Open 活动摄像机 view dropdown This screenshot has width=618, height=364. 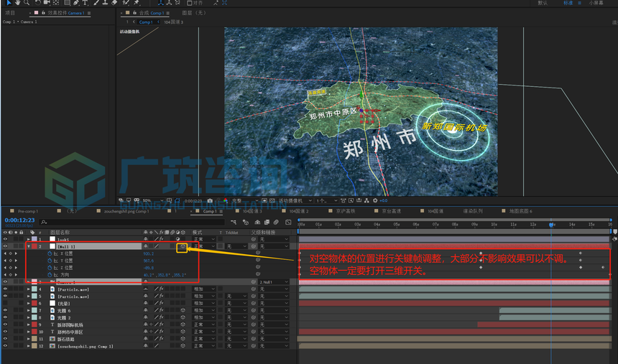(295, 200)
